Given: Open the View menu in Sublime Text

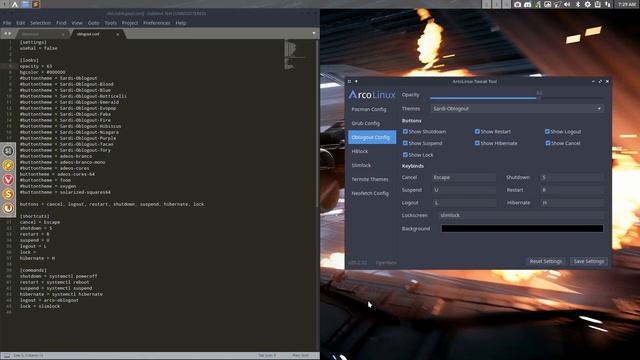Looking at the screenshot, I should point(77,23).
